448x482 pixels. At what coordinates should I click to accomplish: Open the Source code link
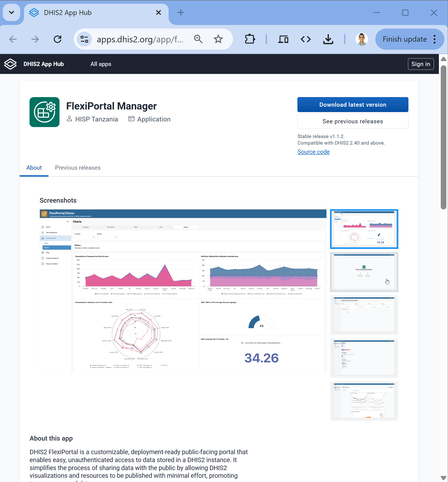click(313, 152)
